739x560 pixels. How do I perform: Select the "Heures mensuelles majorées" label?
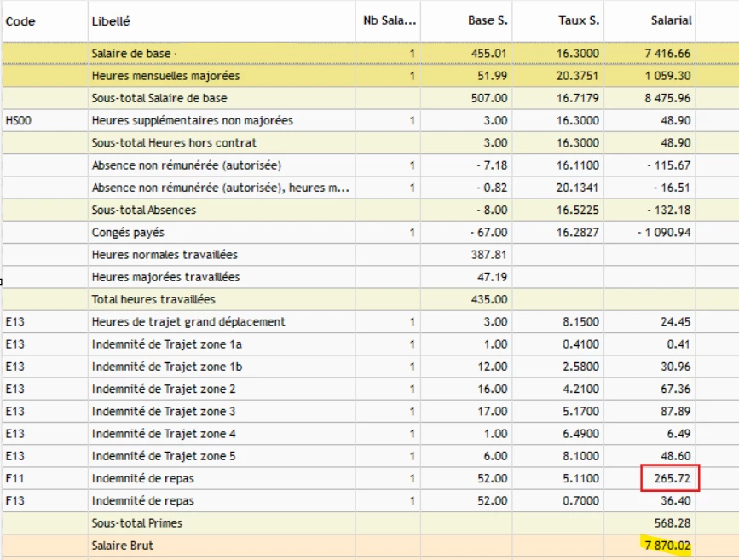point(166,76)
